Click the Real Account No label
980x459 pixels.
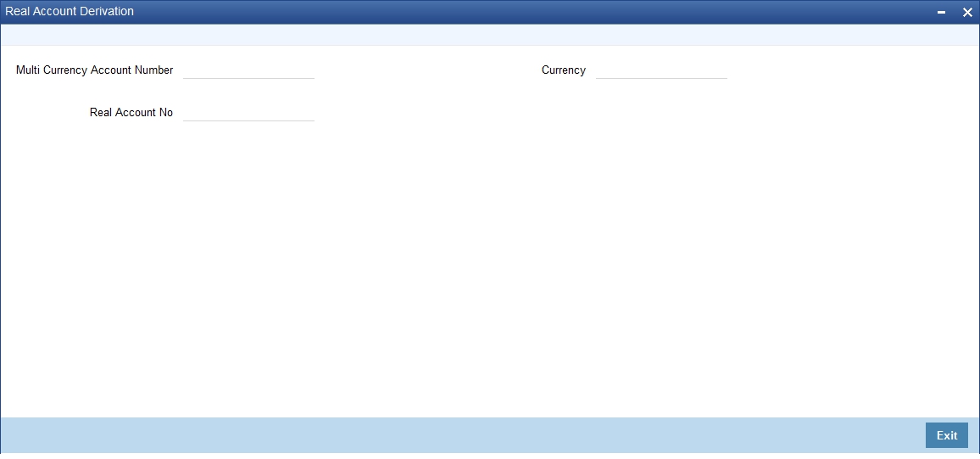pos(131,113)
